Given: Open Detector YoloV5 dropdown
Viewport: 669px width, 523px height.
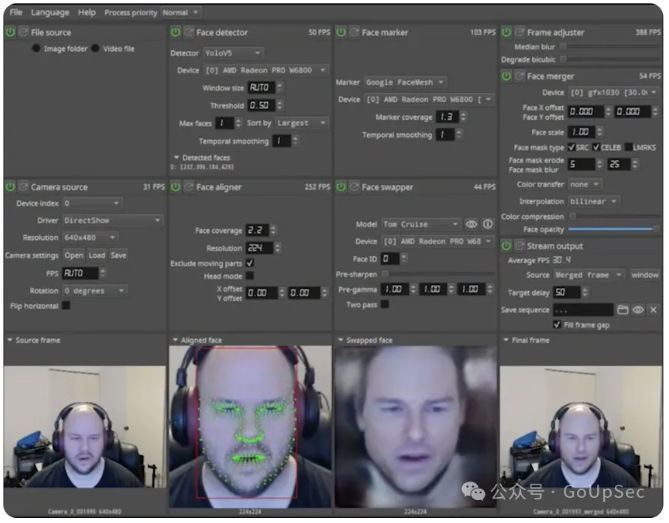Looking at the screenshot, I should (233, 53).
